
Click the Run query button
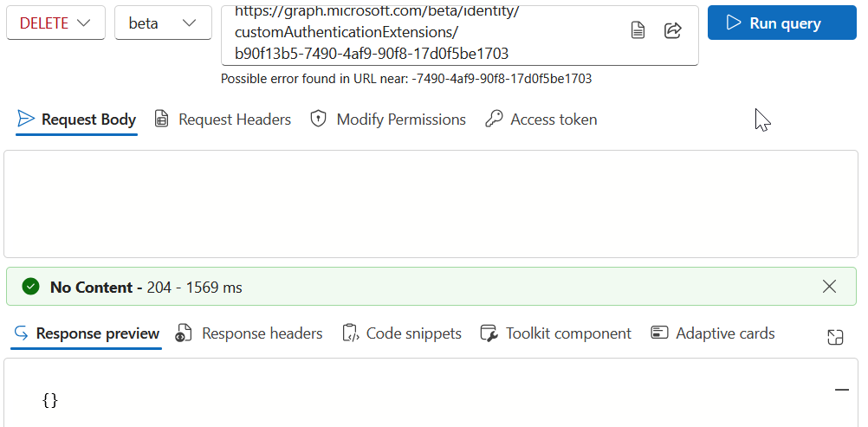pos(781,23)
